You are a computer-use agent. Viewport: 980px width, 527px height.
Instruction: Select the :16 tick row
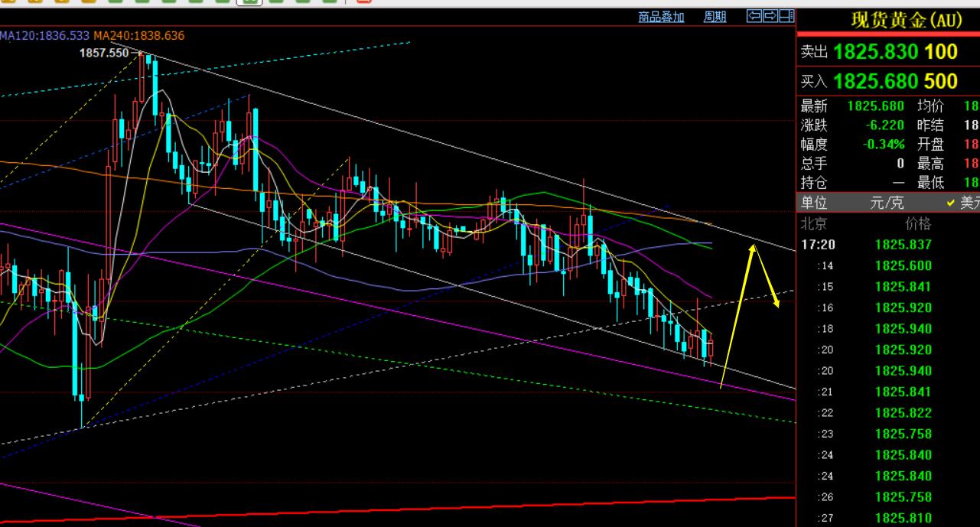pyautogui.click(x=887, y=307)
